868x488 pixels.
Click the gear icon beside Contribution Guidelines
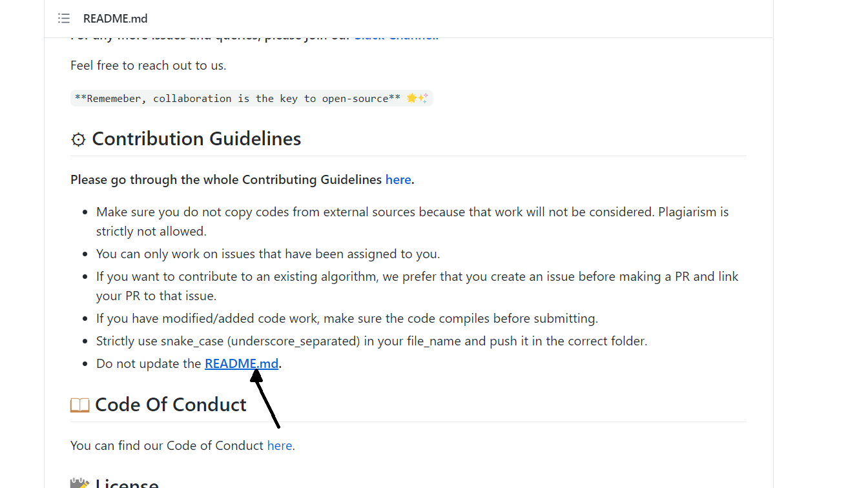(x=78, y=139)
